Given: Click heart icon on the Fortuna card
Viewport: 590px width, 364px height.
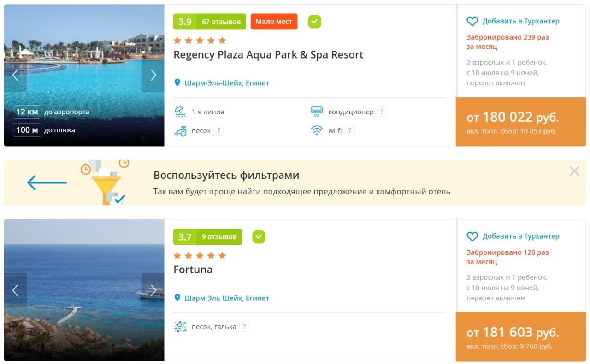Looking at the screenshot, I should (472, 236).
